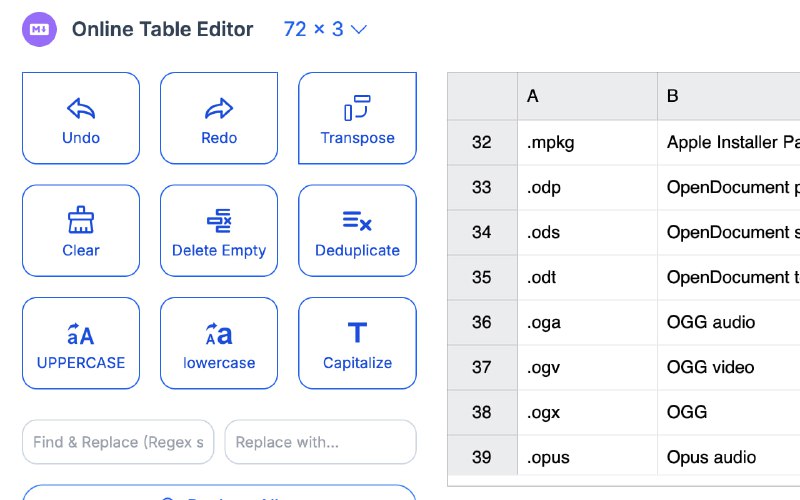Select column B header

click(728, 96)
